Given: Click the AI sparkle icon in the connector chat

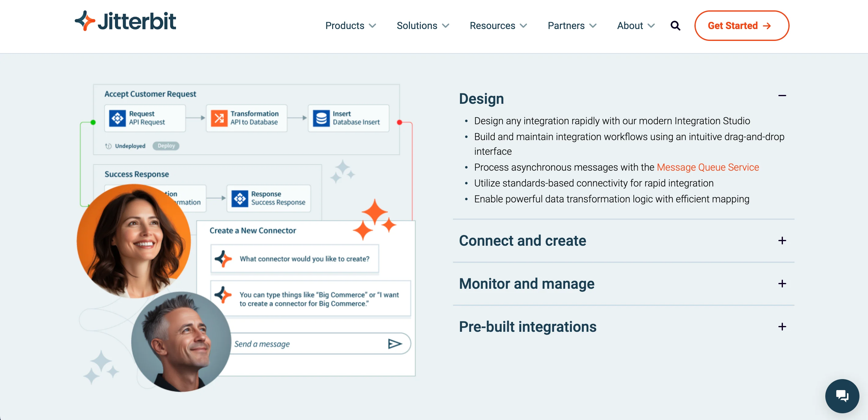Looking at the screenshot, I should tap(223, 259).
